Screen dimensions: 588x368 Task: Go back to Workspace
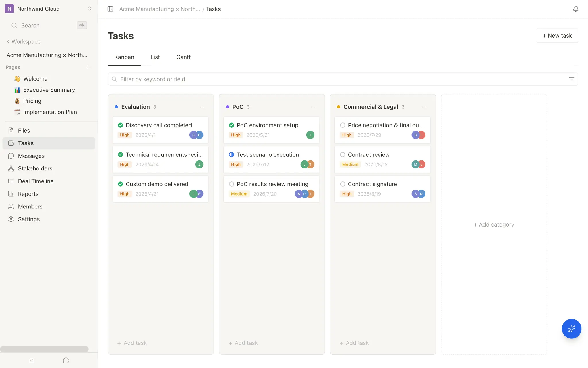pyautogui.click(x=24, y=42)
